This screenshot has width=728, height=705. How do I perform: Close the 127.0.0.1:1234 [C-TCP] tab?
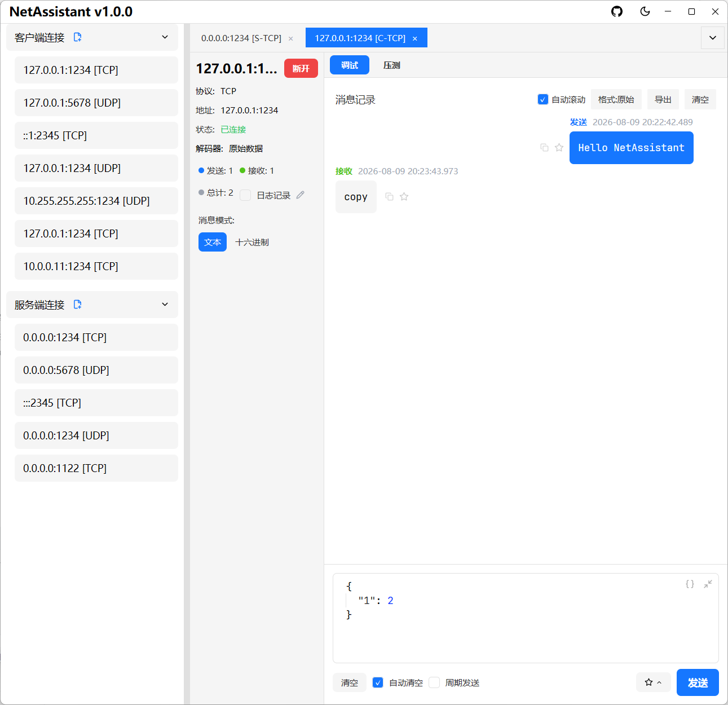click(x=415, y=39)
